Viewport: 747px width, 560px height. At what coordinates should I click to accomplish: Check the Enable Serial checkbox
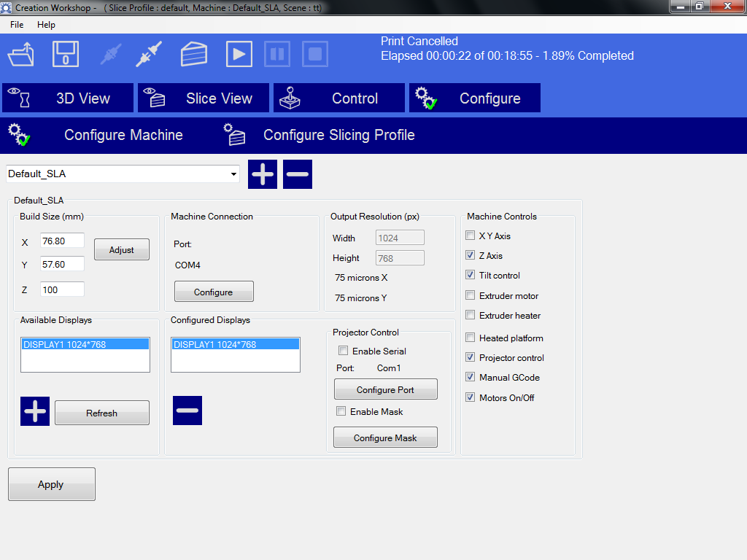pyautogui.click(x=344, y=351)
